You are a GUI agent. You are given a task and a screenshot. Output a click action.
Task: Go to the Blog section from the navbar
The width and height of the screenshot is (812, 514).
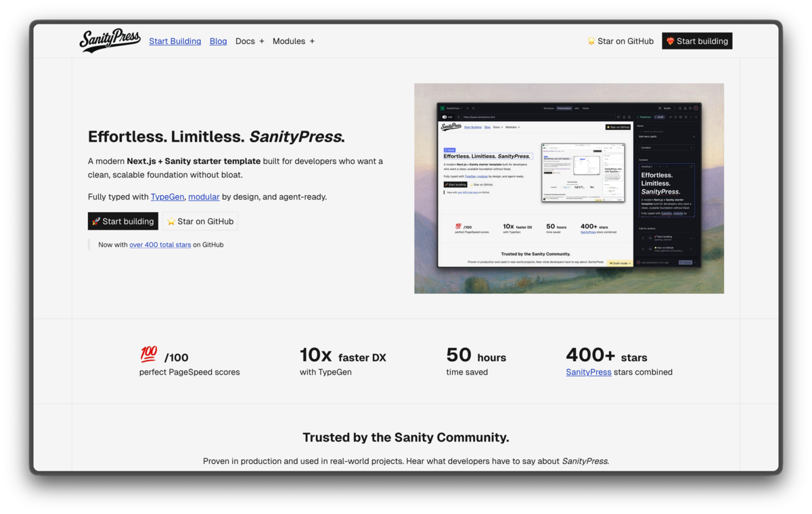point(218,41)
